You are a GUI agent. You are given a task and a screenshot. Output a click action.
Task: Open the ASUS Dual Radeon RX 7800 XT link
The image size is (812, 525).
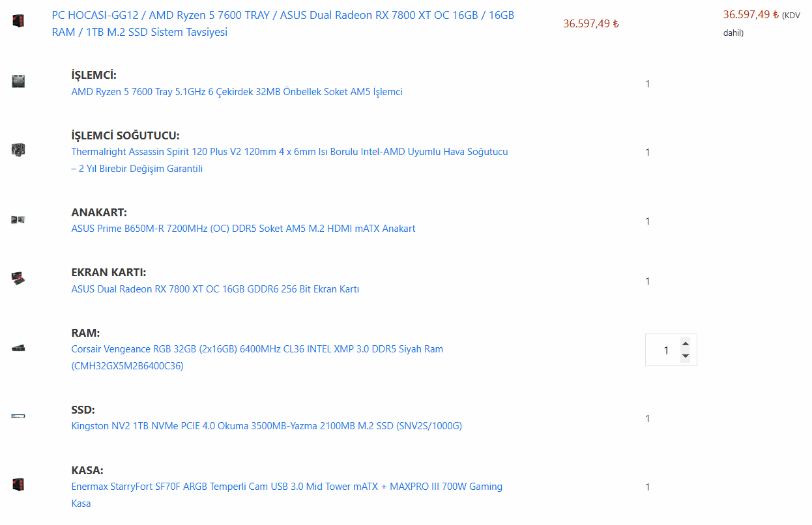point(215,289)
